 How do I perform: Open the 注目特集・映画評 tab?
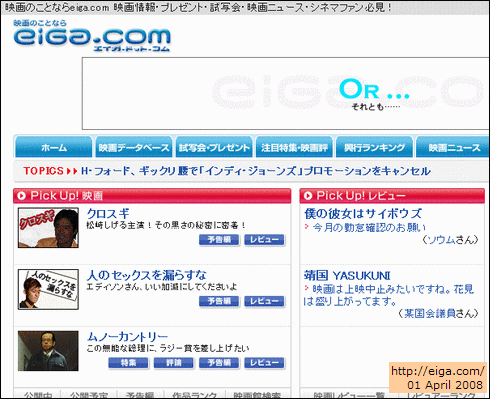(294, 147)
